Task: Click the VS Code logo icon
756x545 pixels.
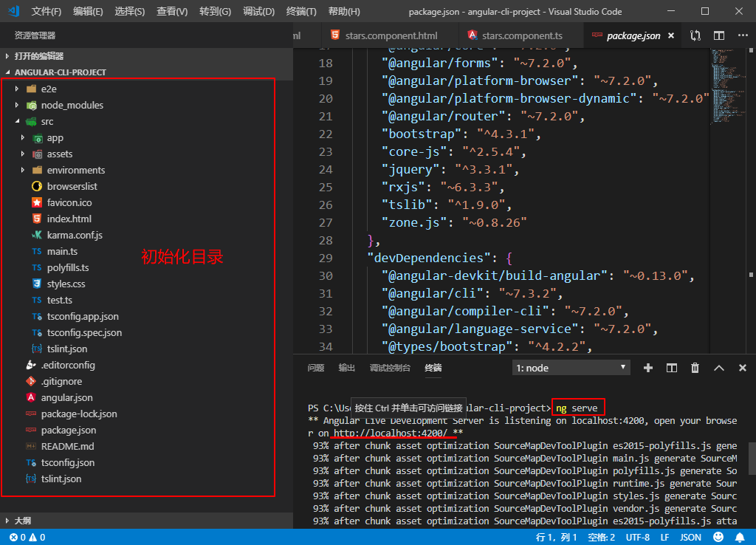Action: click(13, 10)
